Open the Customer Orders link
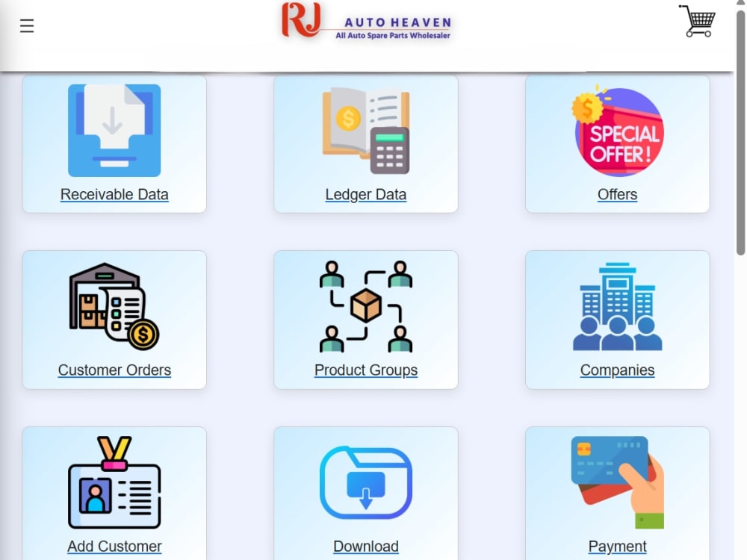Image resolution: width=747 pixels, height=560 pixels. [x=114, y=370]
